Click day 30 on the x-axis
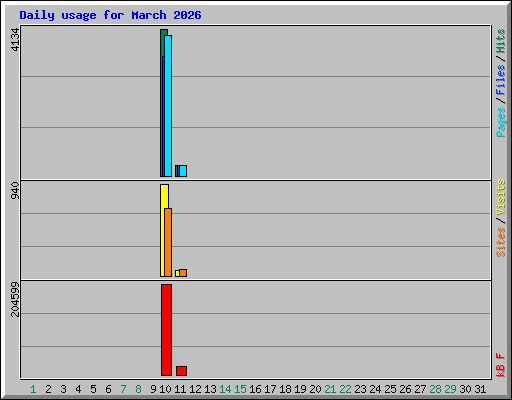 pos(465,389)
